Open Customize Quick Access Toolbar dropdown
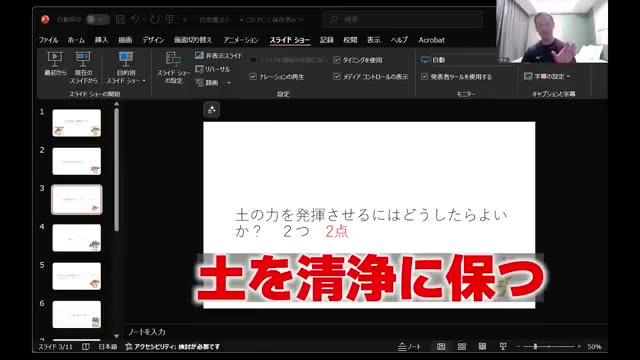Viewport: 640px width, 360px height. 185,19
